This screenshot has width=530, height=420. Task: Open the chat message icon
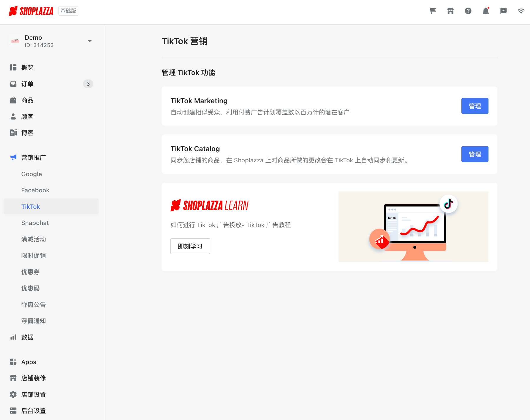tap(503, 11)
